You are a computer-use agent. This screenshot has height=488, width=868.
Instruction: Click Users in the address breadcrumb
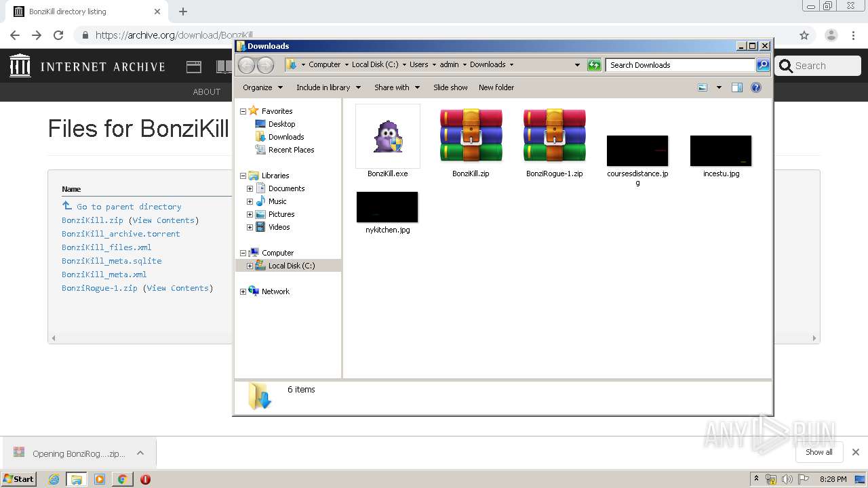pos(418,64)
